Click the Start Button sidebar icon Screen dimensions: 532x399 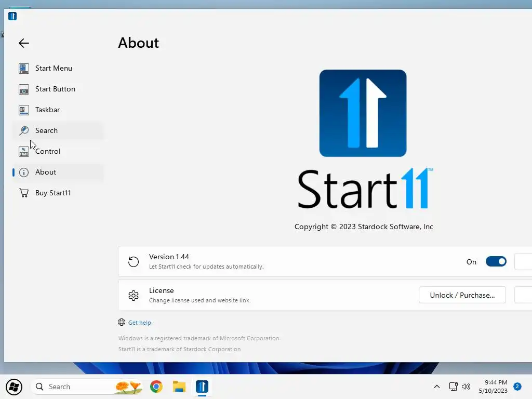[24, 89]
